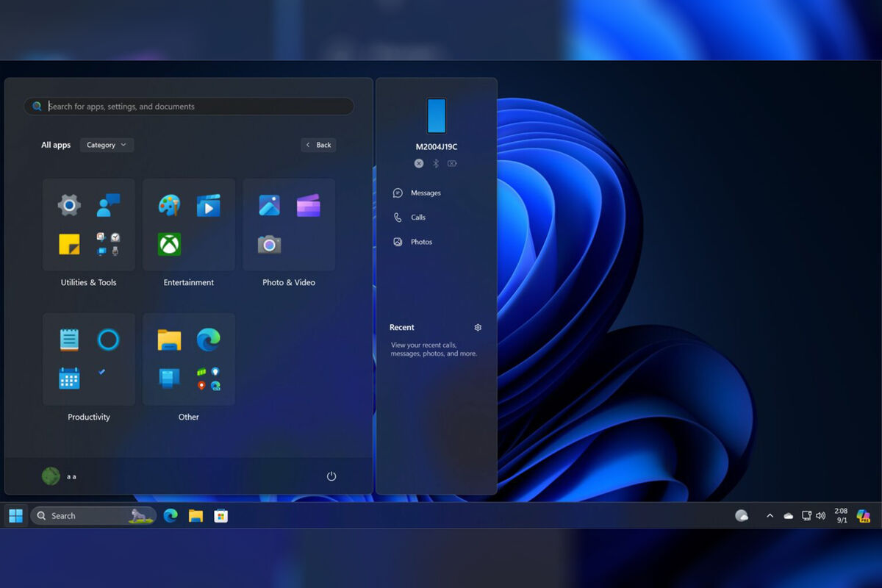
Task: Launch the Sticky Notes app
Action: coord(69,244)
